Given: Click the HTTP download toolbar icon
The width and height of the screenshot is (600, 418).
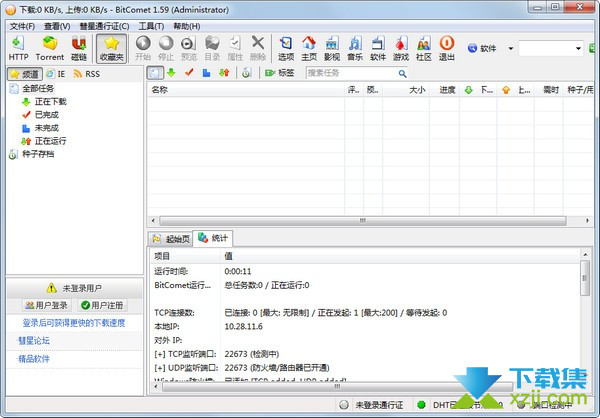Looking at the screenshot, I should click(x=18, y=48).
